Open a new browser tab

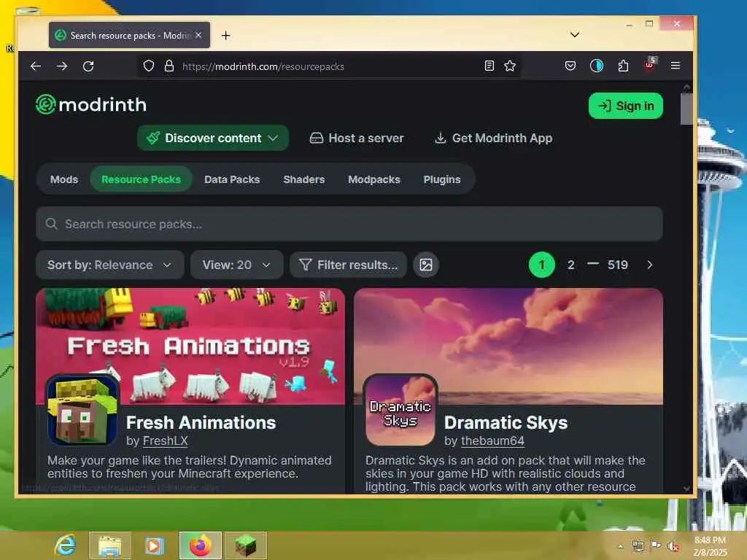tap(226, 35)
